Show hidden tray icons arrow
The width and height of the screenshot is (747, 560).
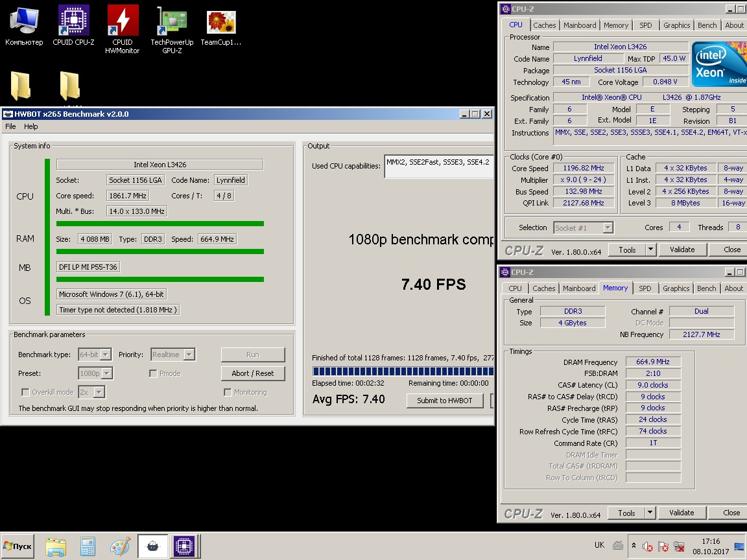tap(634, 546)
